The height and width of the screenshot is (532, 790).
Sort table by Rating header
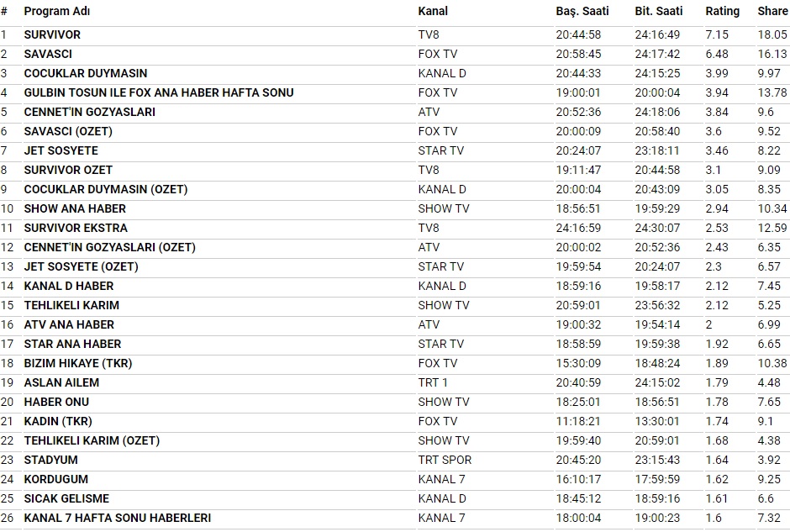pyautogui.click(x=722, y=11)
